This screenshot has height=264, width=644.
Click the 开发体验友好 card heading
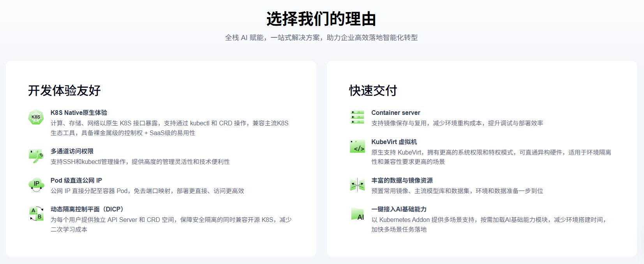pos(64,90)
